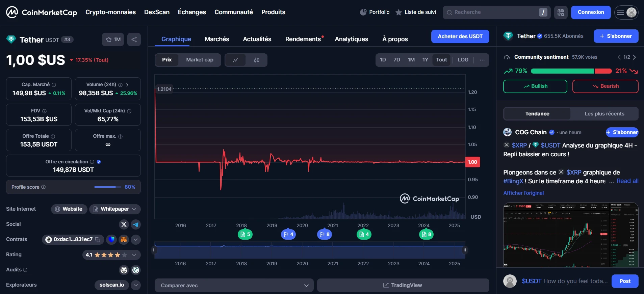Open the DexScan menu

(x=157, y=12)
